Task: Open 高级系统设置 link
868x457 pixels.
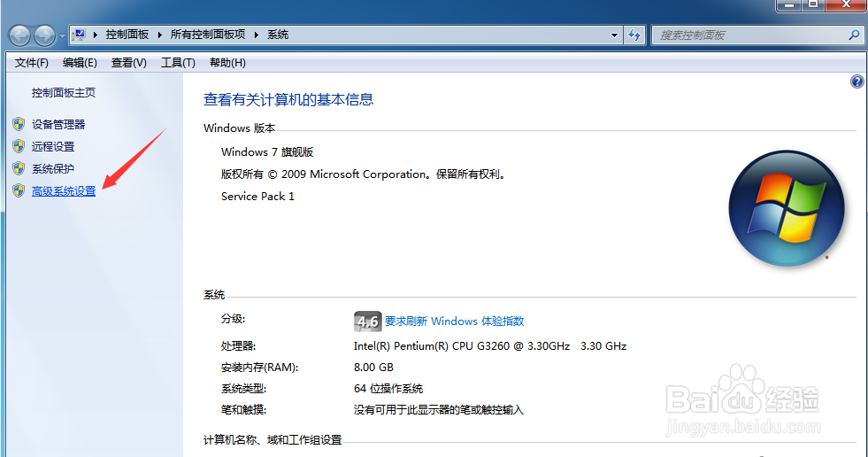Action: 64,191
